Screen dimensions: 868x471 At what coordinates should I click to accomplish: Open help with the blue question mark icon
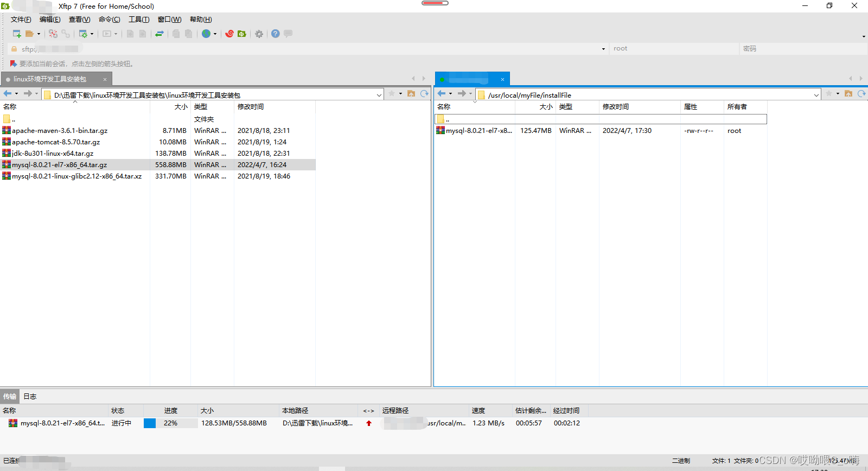pos(276,34)
